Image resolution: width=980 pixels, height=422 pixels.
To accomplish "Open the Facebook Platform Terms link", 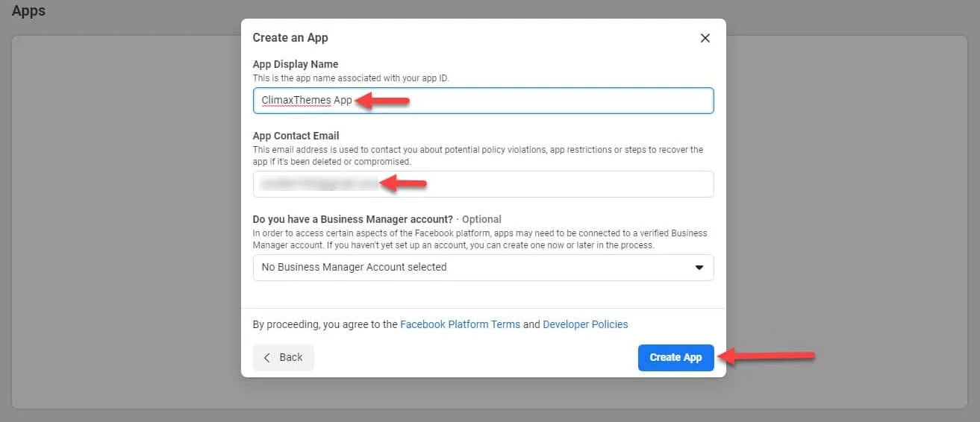I will point(460,325).
